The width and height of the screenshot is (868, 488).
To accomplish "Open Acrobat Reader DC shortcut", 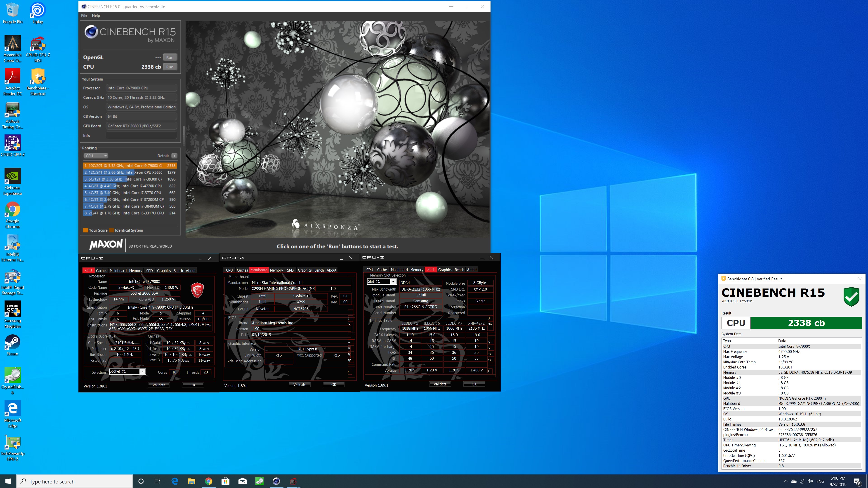I will [x=12, y=82].
